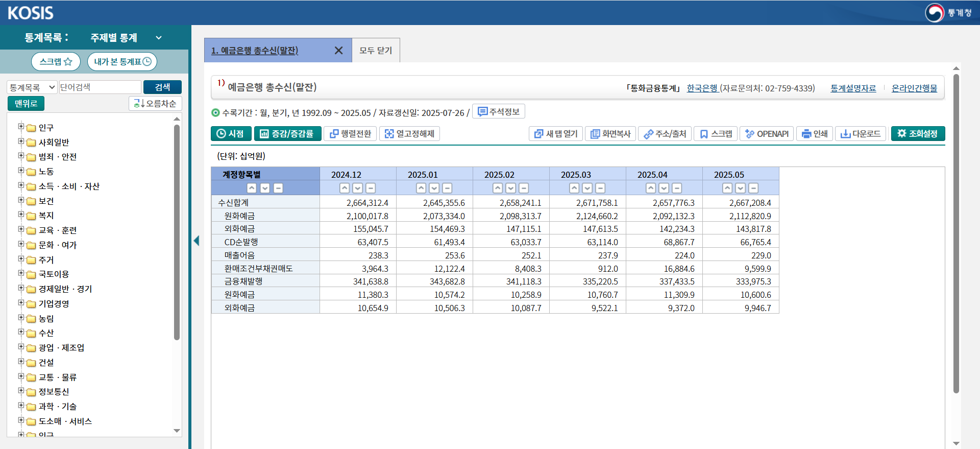Open 통계설명자료 link
The width and height of the screenshot is (980, 449).
[x=853, y=88]
